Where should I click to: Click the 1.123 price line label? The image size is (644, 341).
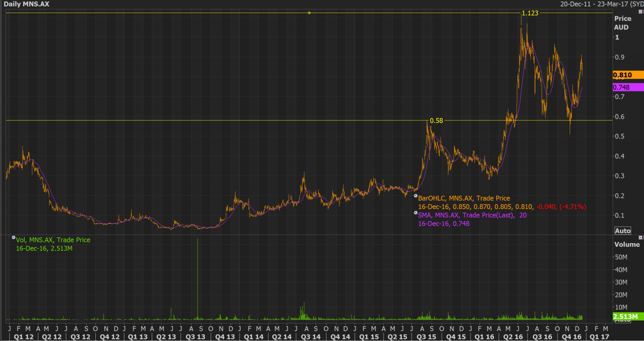click(530, 13)
